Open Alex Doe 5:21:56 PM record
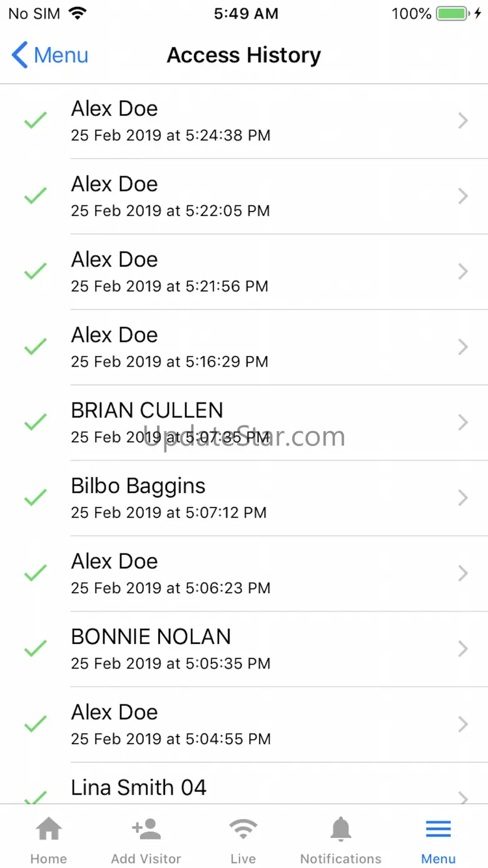The height and width of the screenshot is (868, 488). point(244,272)
